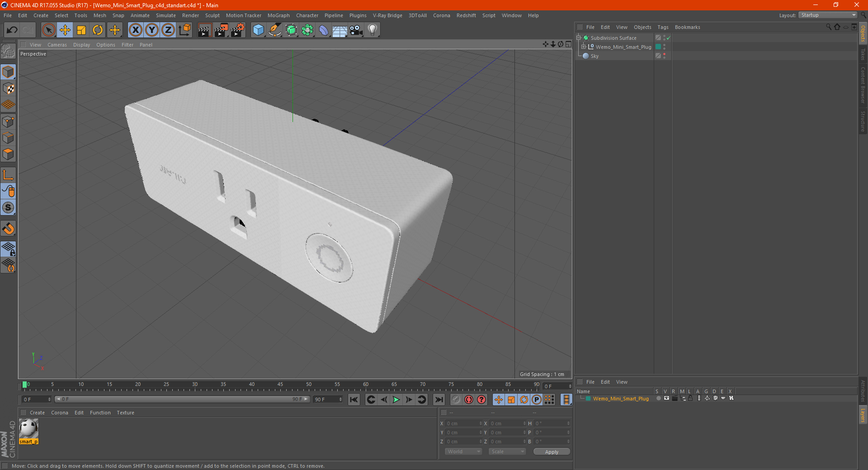The width and height of the screenshot is (868, 470).
Task: Switch to Edges mode
Action: (8, 138)
